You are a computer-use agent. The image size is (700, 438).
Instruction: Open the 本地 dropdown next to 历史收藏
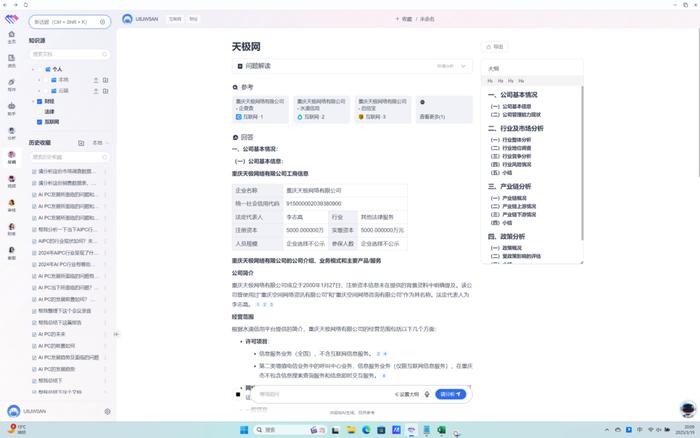pos(100,143)
